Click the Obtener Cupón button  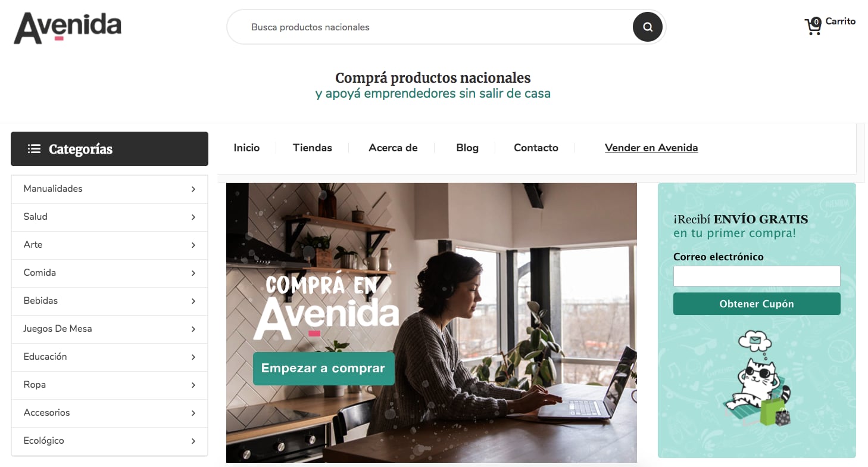tap(757, 304)
